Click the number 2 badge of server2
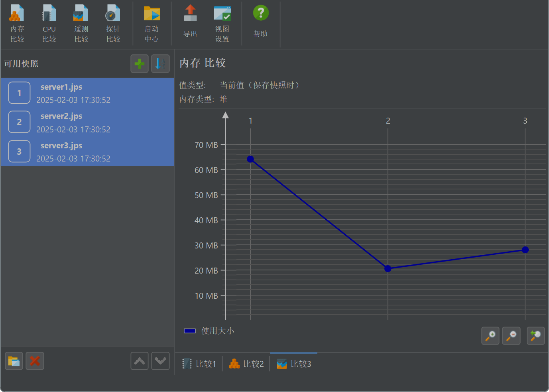Image resolution: width=549 pixels, height=392 pixels. click(19, 122)
